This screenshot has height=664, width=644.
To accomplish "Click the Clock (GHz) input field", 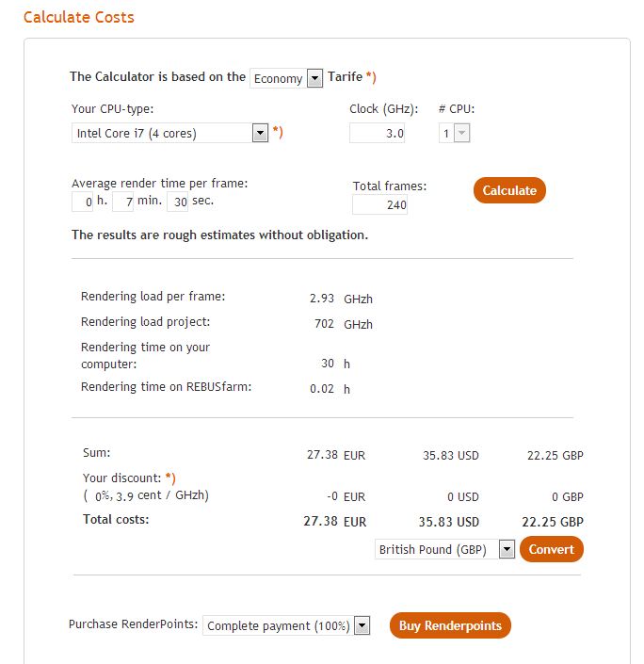I will (x=377, y=134).
